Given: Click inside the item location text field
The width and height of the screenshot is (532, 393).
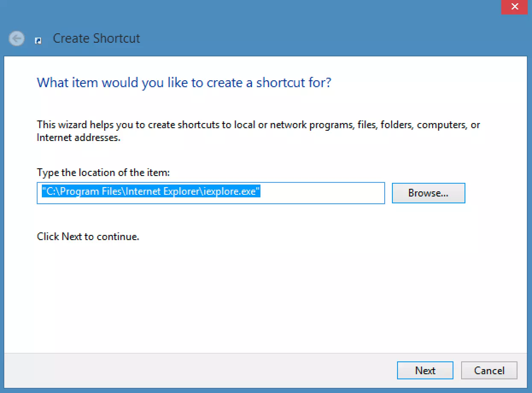Looking at the screenshot, I should (211, 193).
